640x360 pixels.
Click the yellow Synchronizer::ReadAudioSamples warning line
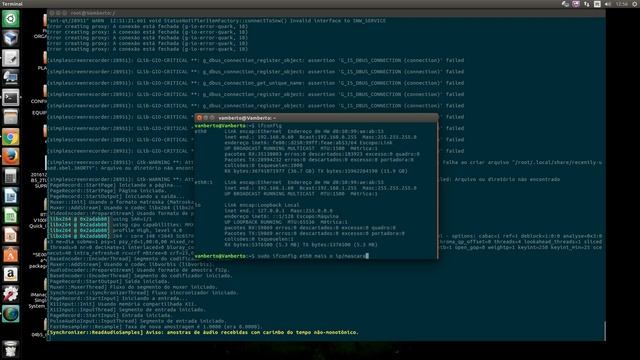pyautogui.click(x=203, y=332)
